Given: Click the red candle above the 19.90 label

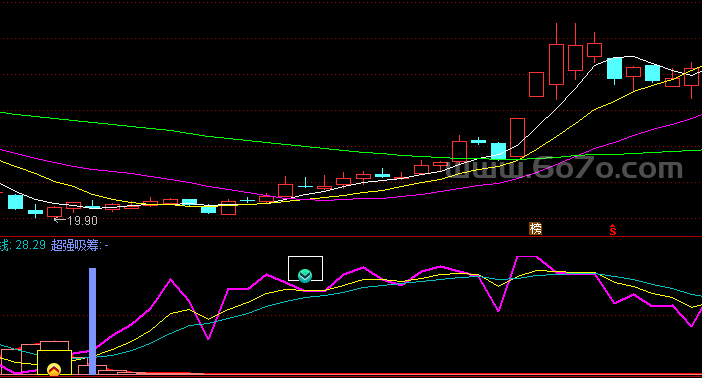Looking at the screenshot, I should [x=55, y=212].
